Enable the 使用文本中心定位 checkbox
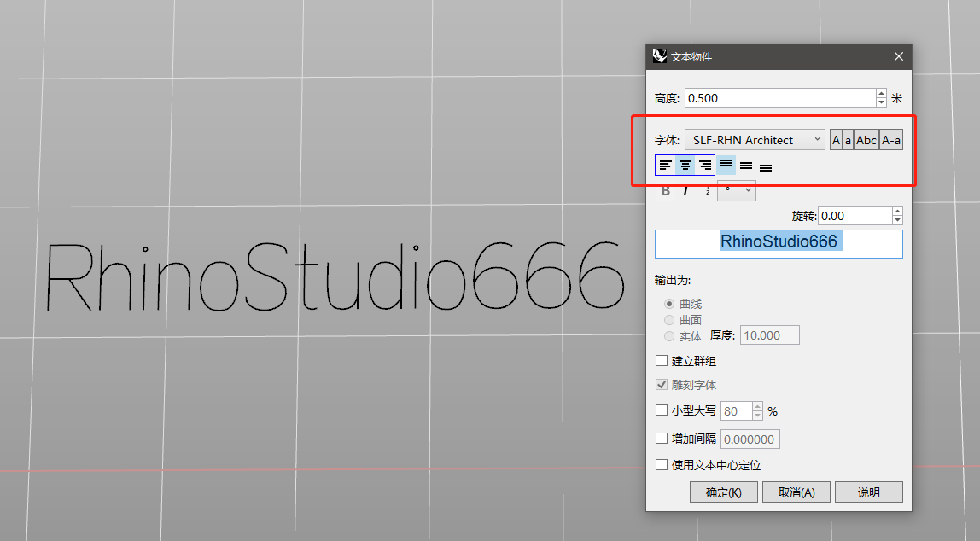Image resolution: width=980 pixels, height=541 pixels. [x=662, y=465]
